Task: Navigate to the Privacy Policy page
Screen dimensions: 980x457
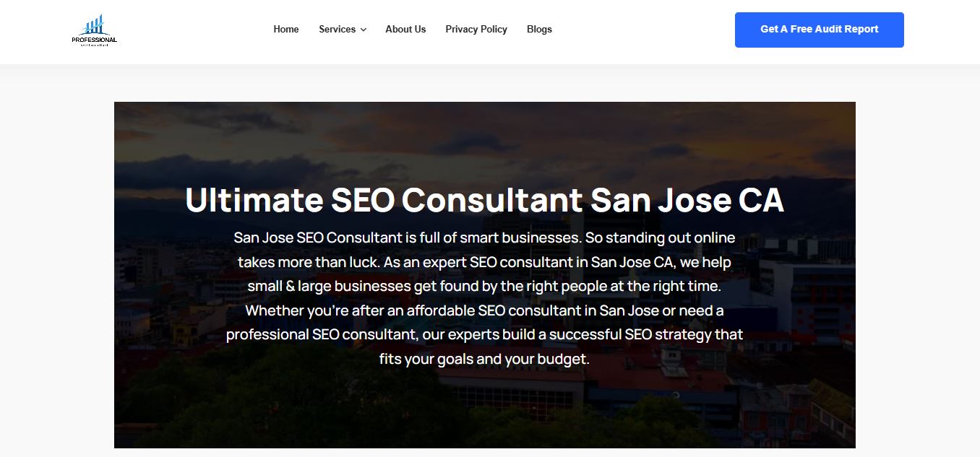Action: click(476, 30)
